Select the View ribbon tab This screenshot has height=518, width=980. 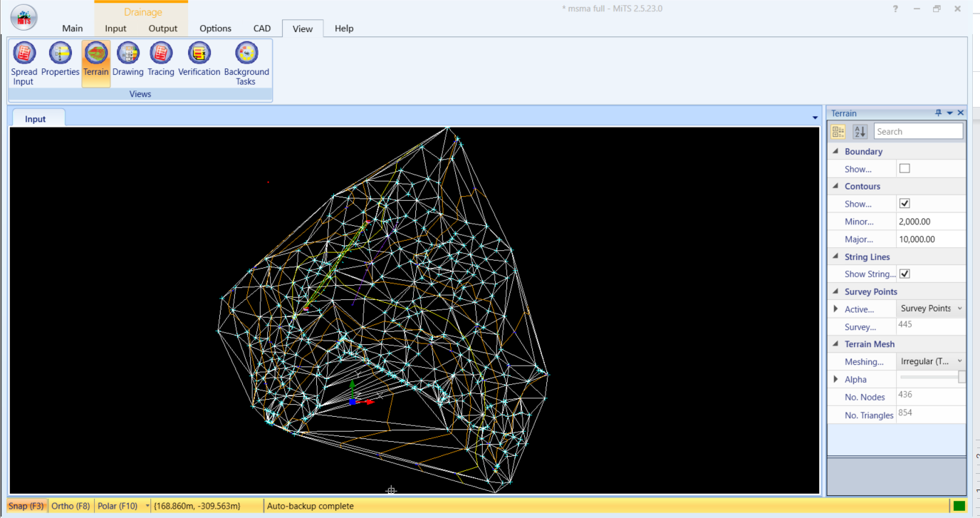point(303,29)
